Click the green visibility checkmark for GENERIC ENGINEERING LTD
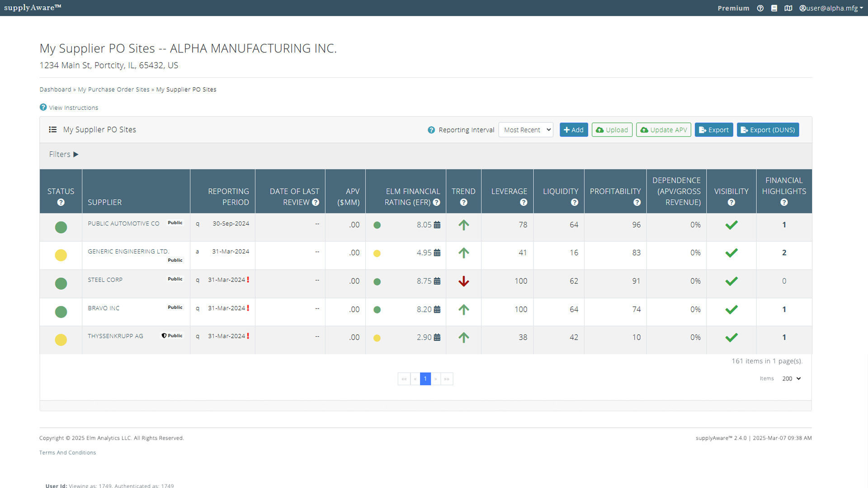This screenshot has width=868, height=488. click(731, 253)
